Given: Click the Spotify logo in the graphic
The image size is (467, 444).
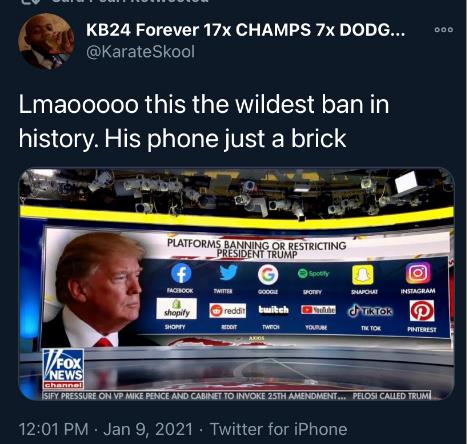Looking at the screenshot, I should 313,274.
